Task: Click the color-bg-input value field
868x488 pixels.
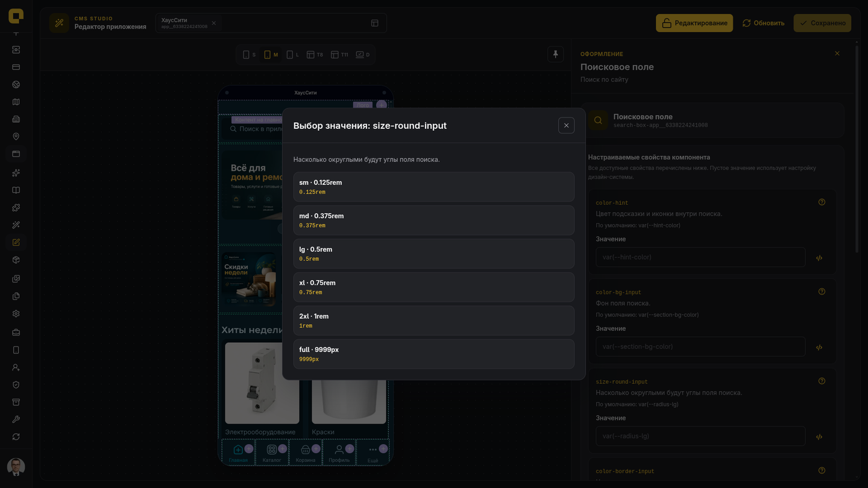Action: 700,346
